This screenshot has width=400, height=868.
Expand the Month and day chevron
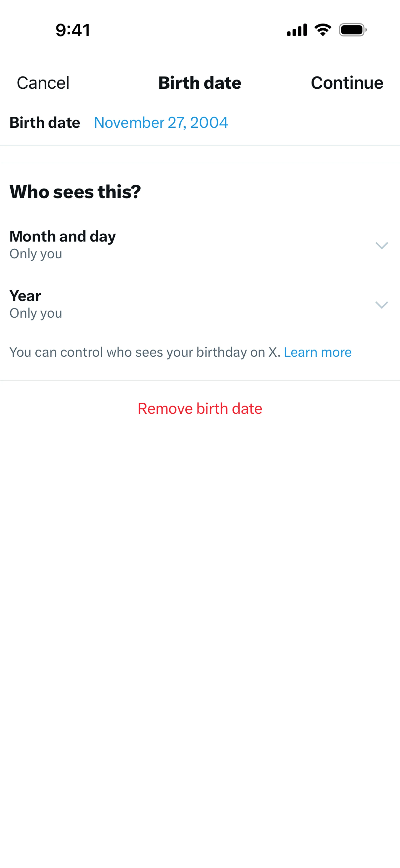click(381, 245)
